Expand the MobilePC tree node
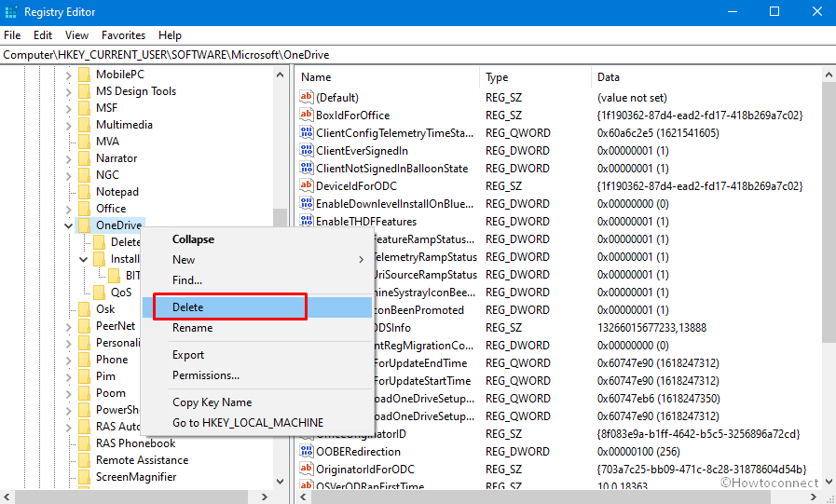This screenshot has height=504, width=836. click(68, 75)
